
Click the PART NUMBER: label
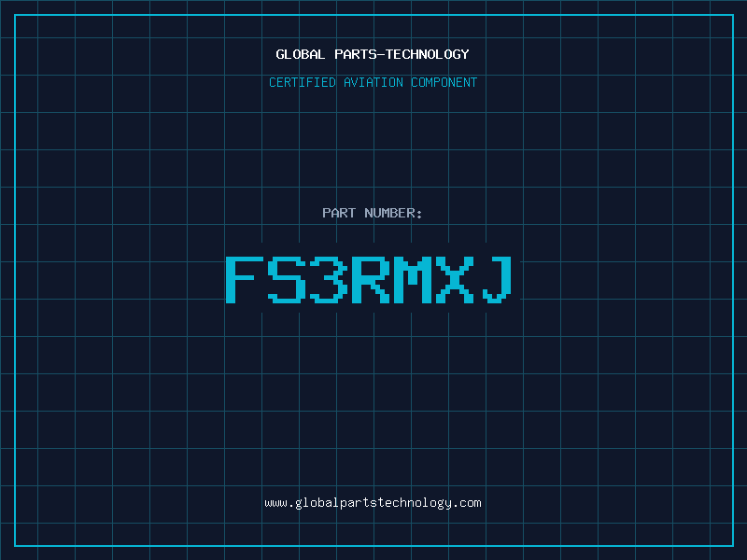[x=372, y=213]
